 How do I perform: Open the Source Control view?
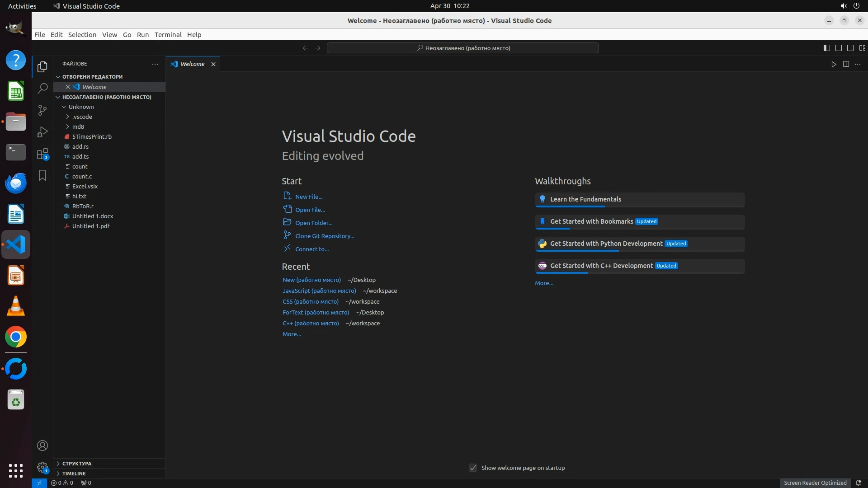coord(42,110)
